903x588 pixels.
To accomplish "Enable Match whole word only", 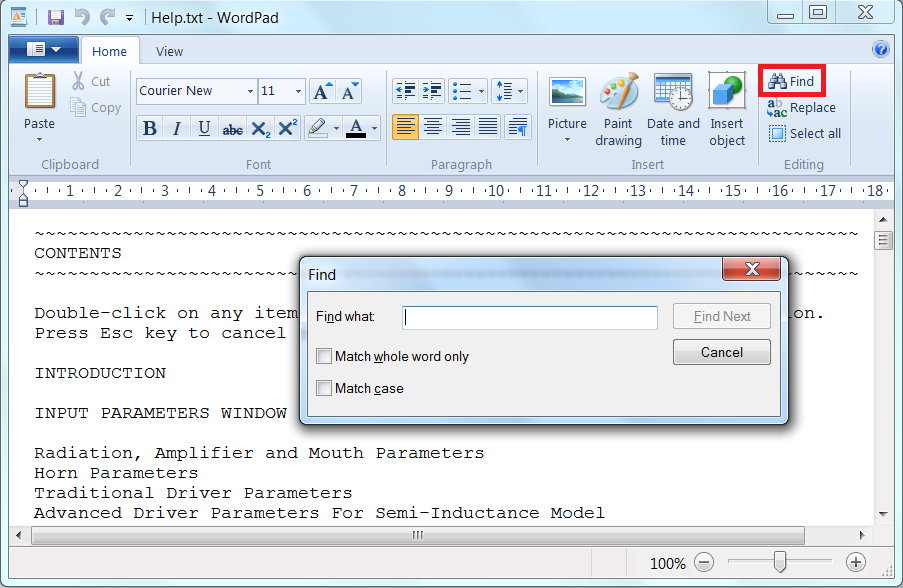I will coord(324,356).
